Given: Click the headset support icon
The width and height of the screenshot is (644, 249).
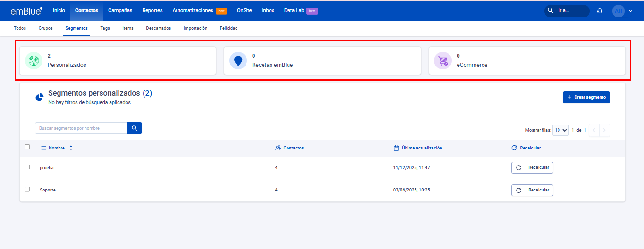Looking at the screenshot, I should click(600, 11).
